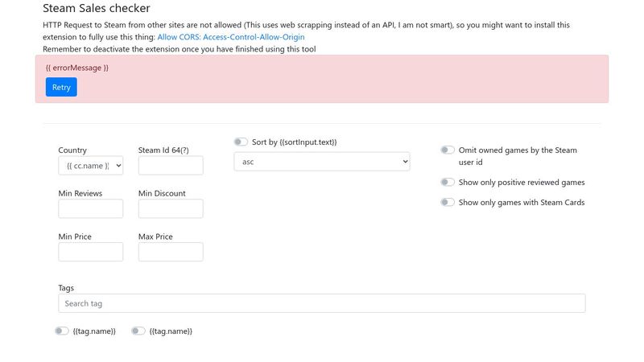Toggle the first {{tag.name}} switch
This screenshot has height=362, width=644.
coord(62,331)
